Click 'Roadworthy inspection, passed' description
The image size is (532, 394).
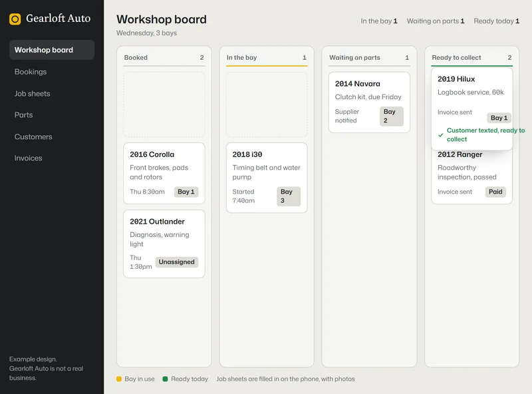tap(467, 172)
